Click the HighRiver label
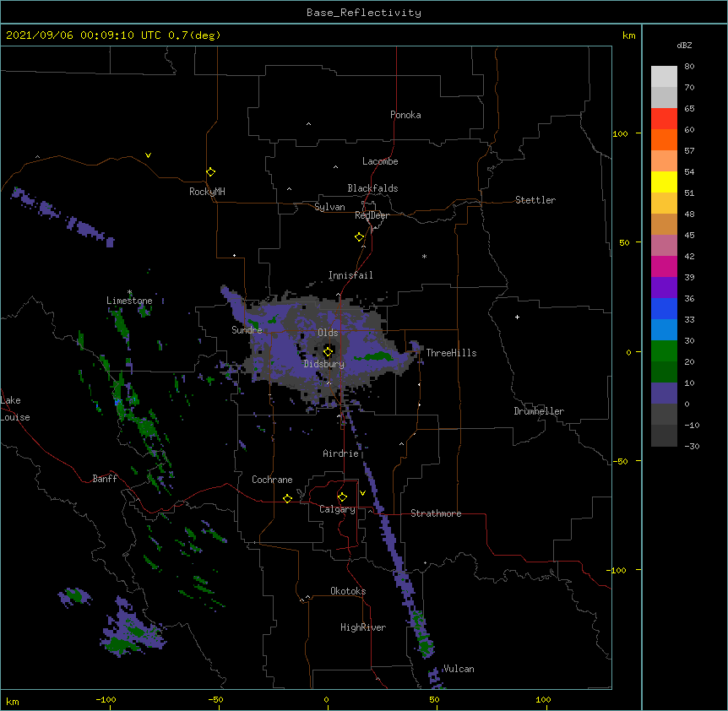The image size is (728, 711). (x=363, y=627)
